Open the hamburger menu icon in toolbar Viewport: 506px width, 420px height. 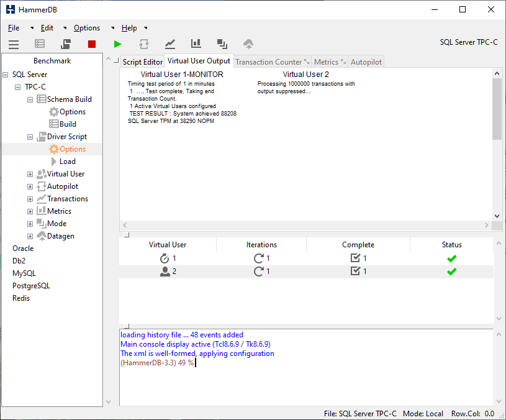click(x=14, y=44)
